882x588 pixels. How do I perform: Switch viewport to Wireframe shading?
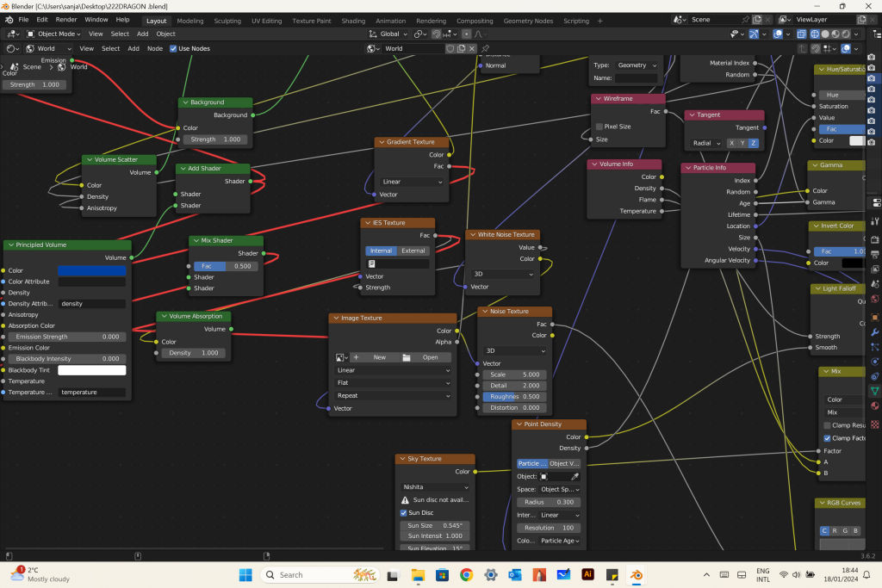point(815,34)
